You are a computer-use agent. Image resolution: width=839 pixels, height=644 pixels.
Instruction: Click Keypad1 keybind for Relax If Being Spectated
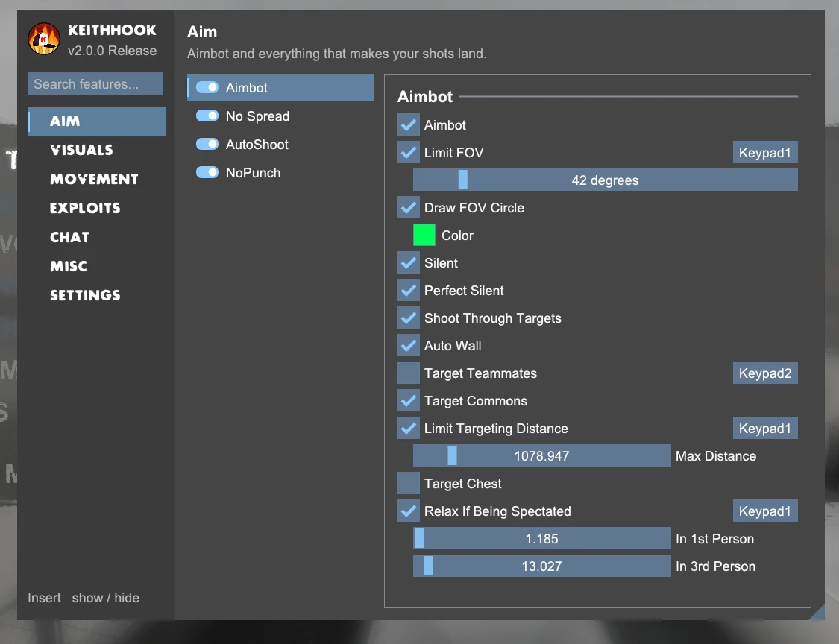pos(765,511)
